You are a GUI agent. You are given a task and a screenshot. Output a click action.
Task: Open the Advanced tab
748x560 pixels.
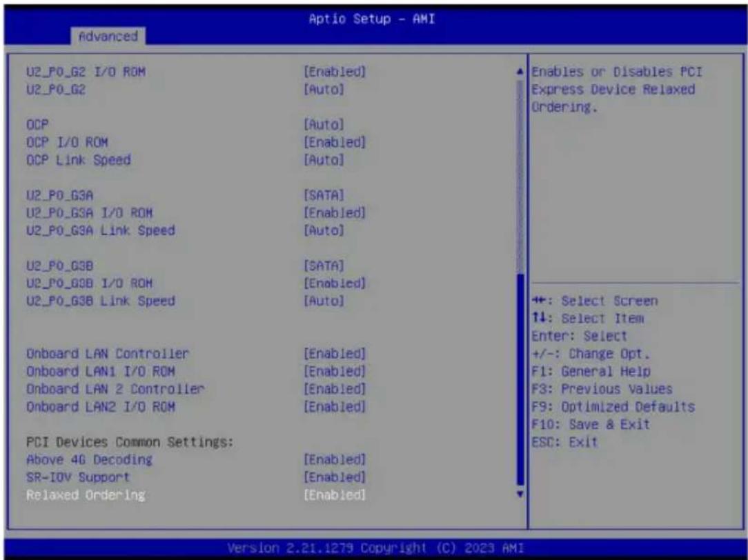pos(108,37)
